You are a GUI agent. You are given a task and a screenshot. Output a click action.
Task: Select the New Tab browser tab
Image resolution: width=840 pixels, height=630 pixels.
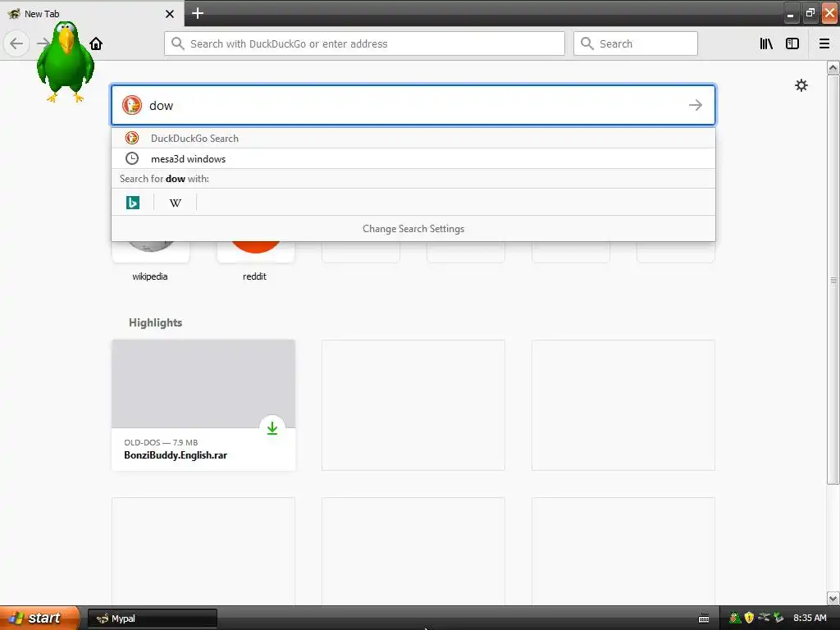click(92, 13)
